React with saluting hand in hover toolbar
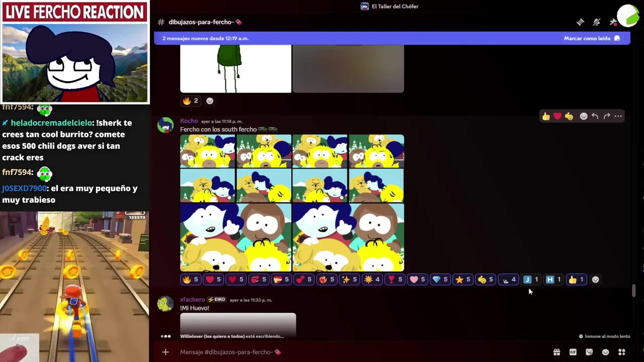The width and height of the screenshot is (644, 362). point(569,116)
